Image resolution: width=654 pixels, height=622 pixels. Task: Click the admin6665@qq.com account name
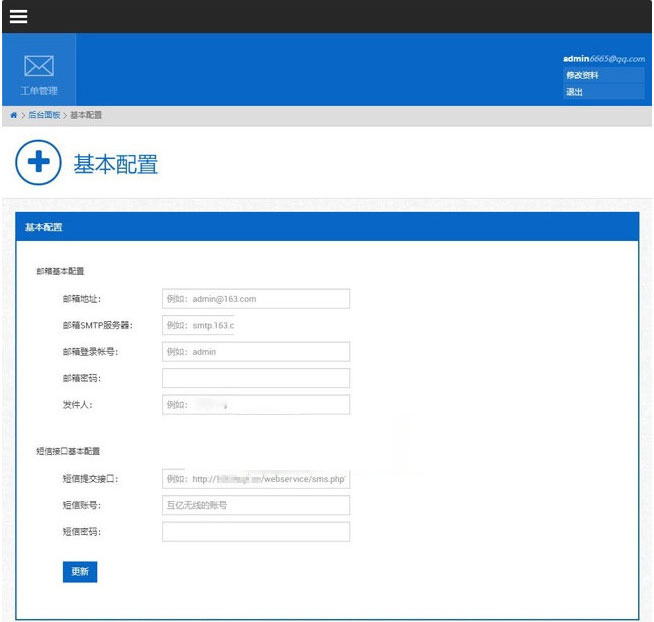point(604,59)
